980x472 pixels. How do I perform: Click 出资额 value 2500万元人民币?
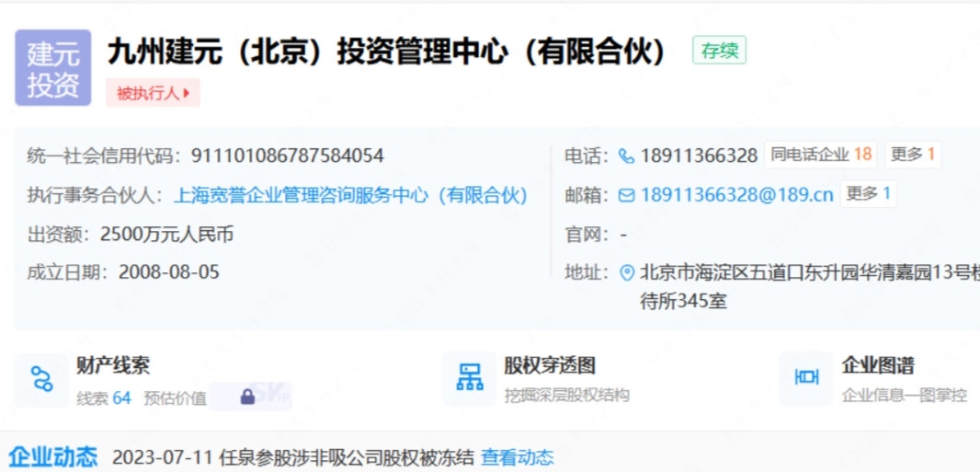(167, 235)
